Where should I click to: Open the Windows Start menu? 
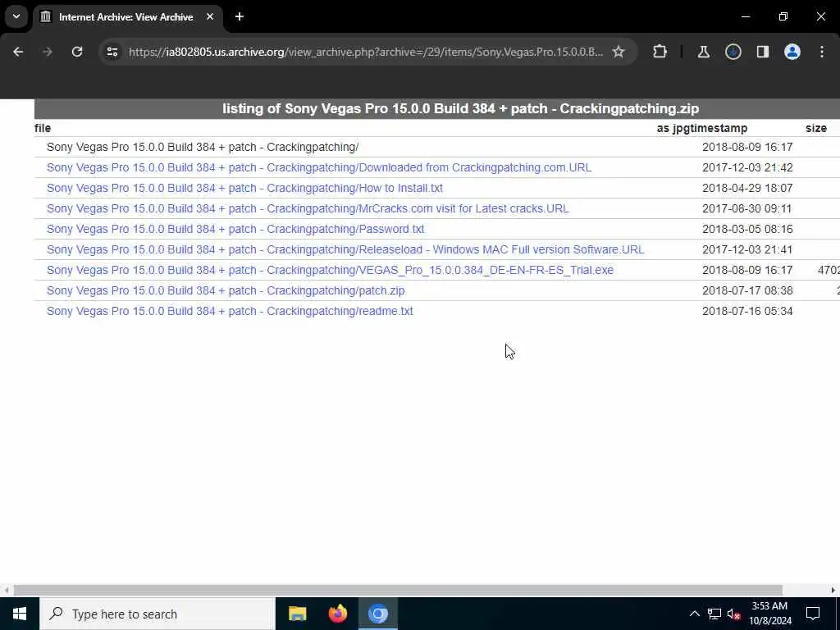click(20, 614)
